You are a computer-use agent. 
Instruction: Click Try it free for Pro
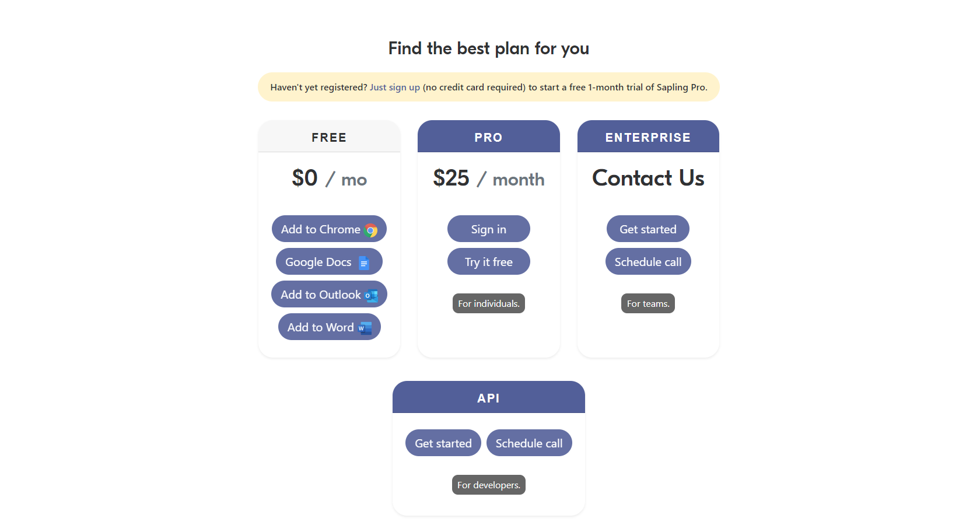(489, 261)
